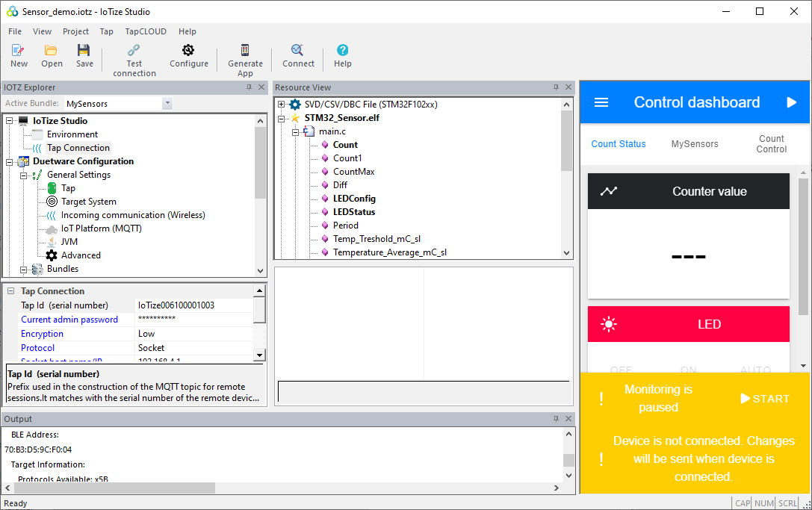Switch to the Count Control tab

[771, 144]
